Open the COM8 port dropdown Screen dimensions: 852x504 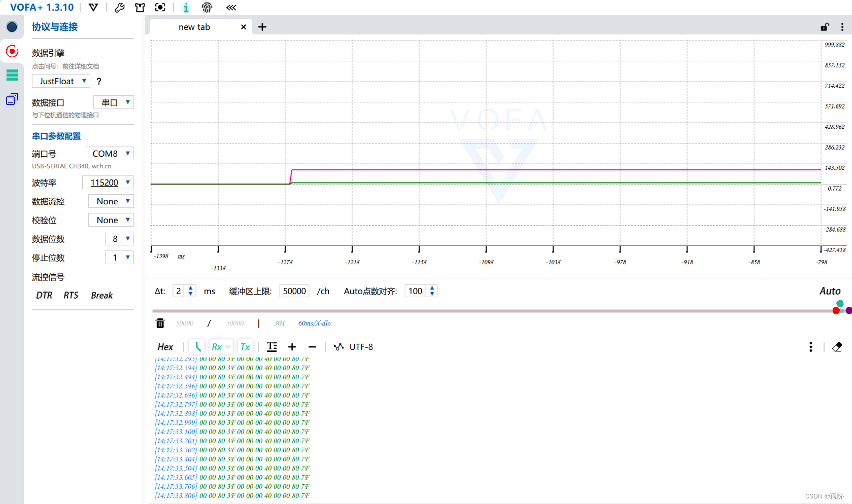tap(109, 154)
